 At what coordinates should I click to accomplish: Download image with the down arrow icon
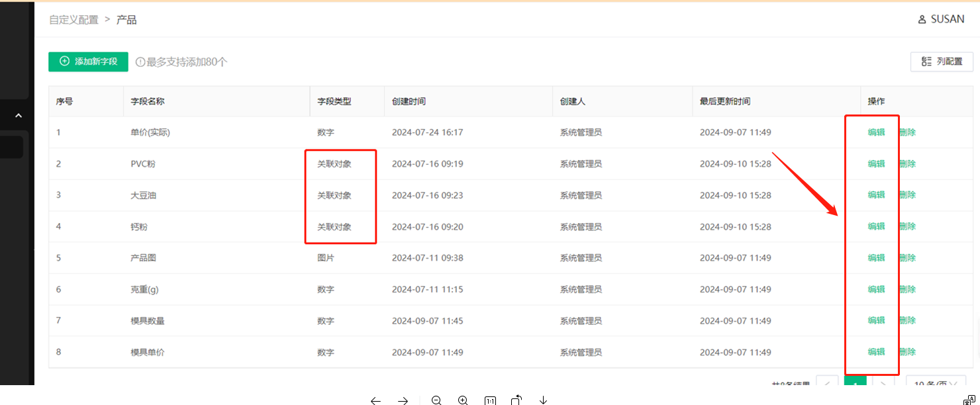click(543, 400)
